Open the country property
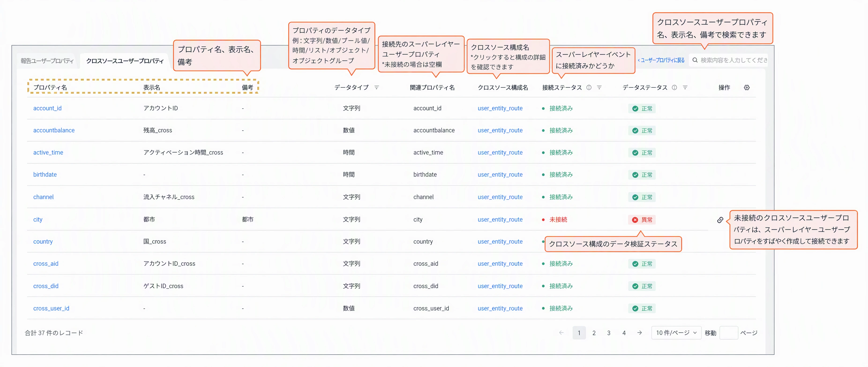The image size is (868, 367). pyautogui.click(x=43, y=241)
